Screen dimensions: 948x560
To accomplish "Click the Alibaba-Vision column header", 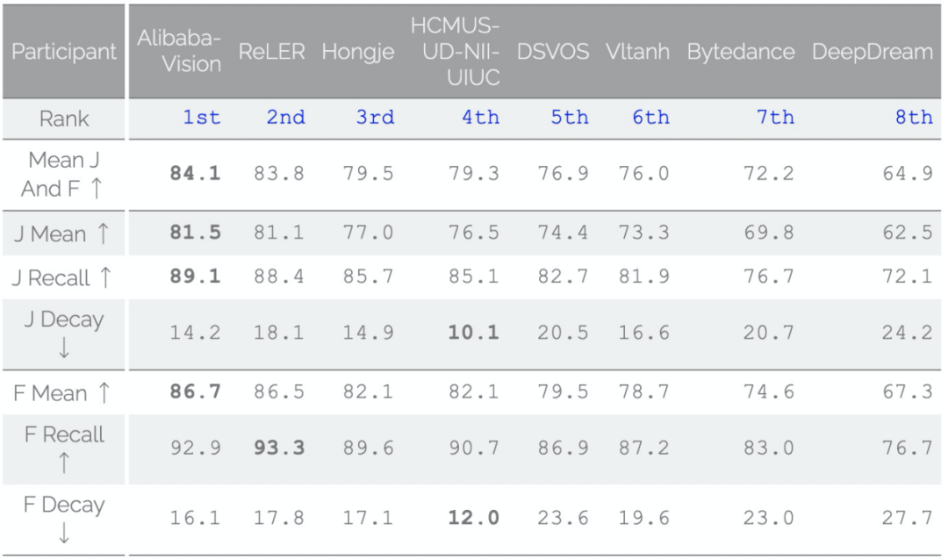I will pyautogui.click(x=179, y=52).
